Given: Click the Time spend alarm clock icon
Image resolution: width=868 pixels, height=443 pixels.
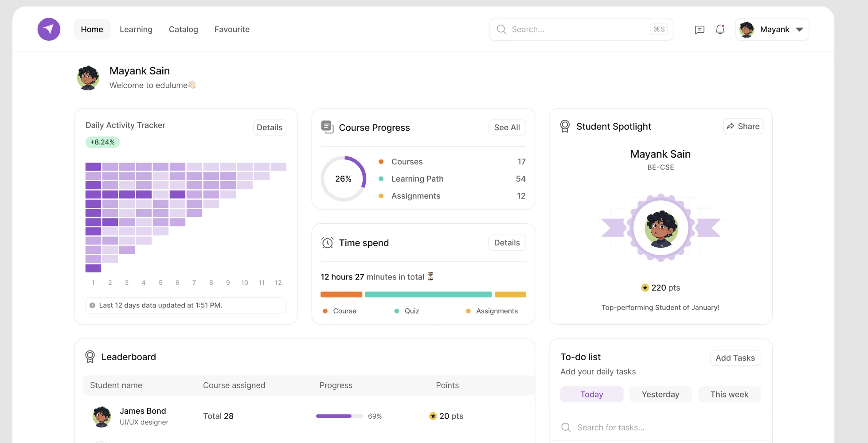Looking at the screenshot, I should [x=328, y=243].
